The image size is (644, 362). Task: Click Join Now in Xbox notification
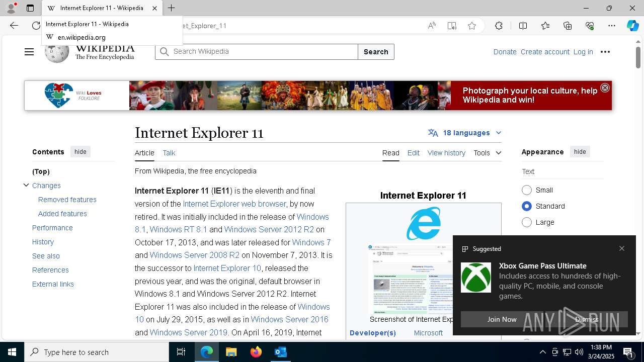coord(502,319)
